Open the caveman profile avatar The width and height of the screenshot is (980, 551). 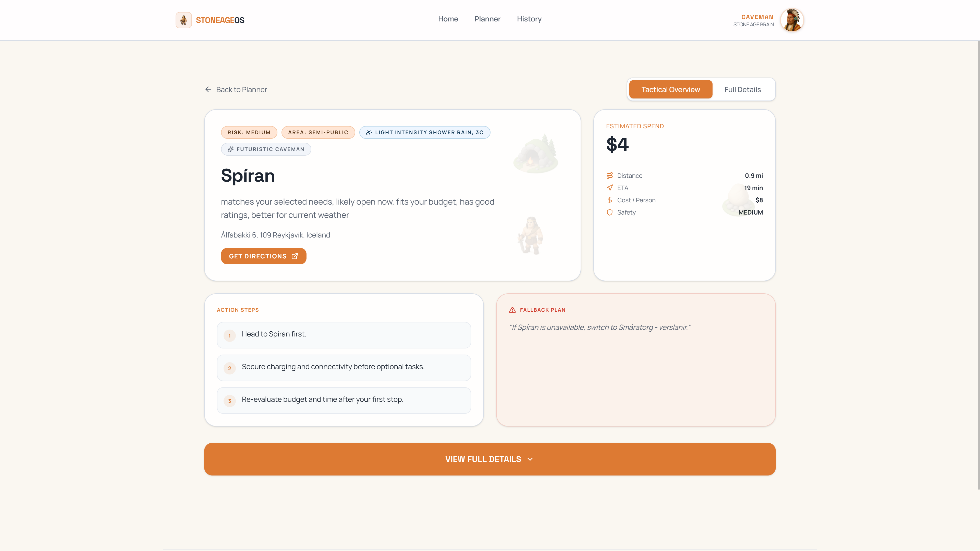(792, 20)
